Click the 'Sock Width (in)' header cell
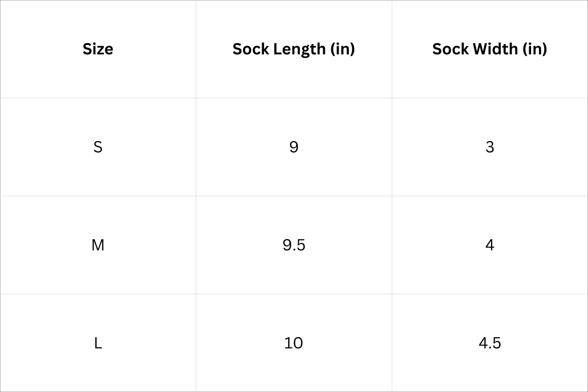This screenshot has width=588, height=392. coord(490,49)
